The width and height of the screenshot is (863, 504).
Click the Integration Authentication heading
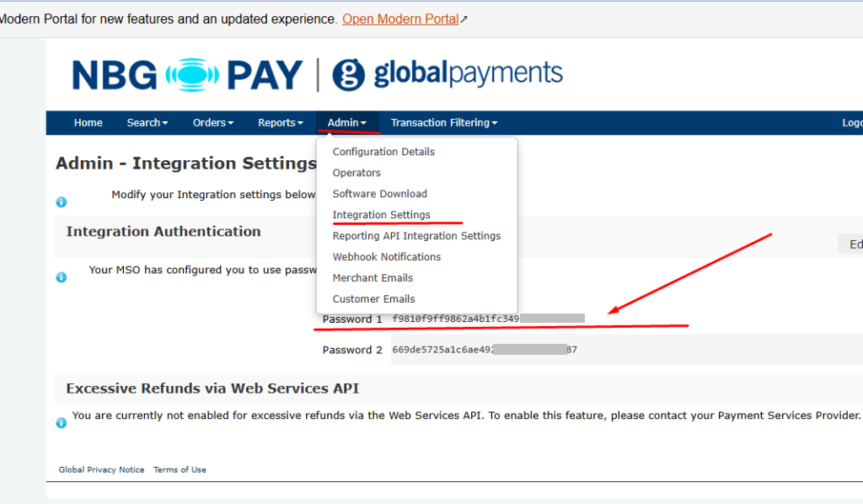[163, 232]
